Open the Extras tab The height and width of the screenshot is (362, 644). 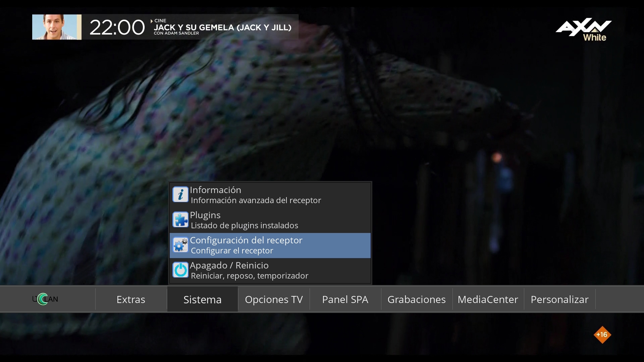(x=131, y=299)
